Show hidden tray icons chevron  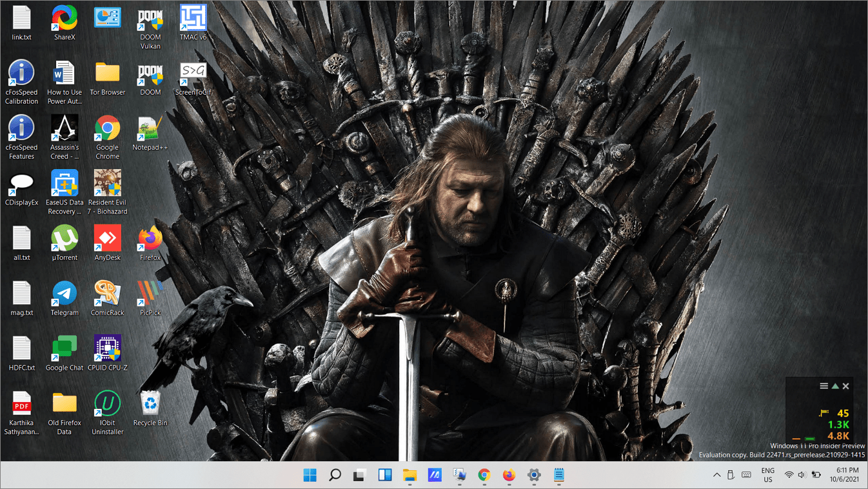[716, 475]
